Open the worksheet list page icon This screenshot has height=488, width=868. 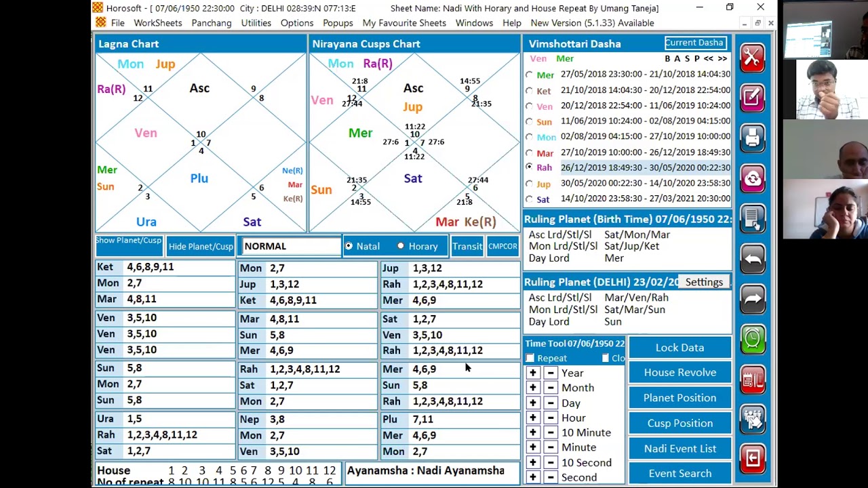pos(752,218)
